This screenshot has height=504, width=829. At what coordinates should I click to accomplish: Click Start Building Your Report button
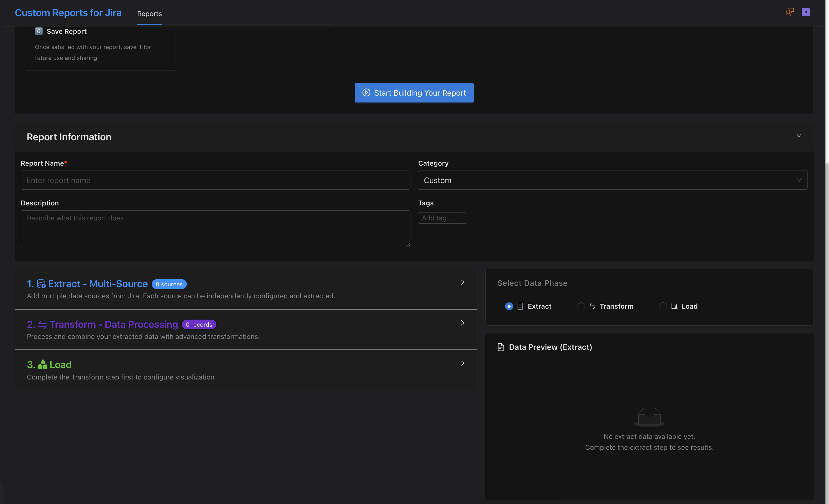point(414,93)
